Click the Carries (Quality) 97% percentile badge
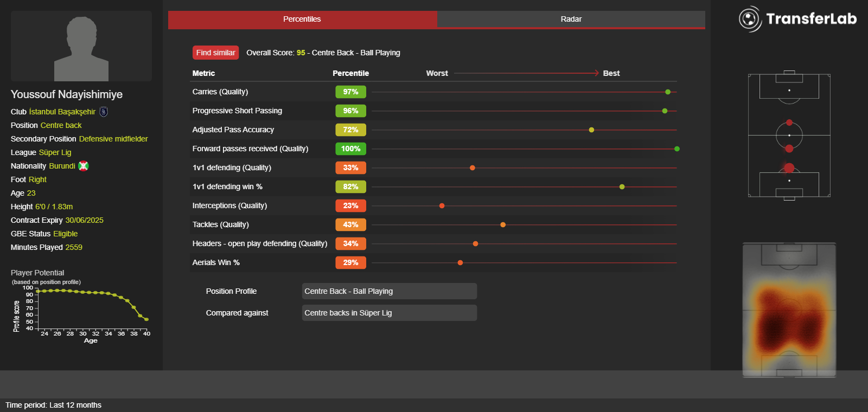 (x=350, y=92)
